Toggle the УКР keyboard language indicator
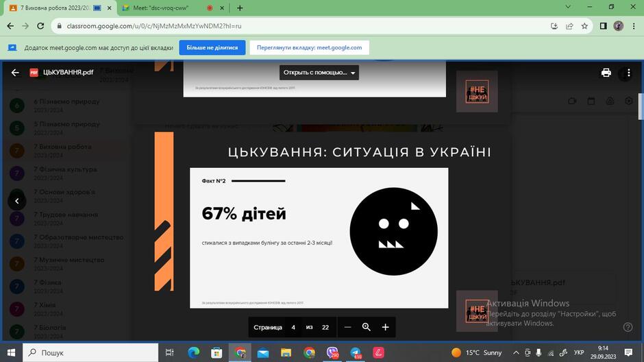Viewport: 644px width, 362px height. point(579,352)
